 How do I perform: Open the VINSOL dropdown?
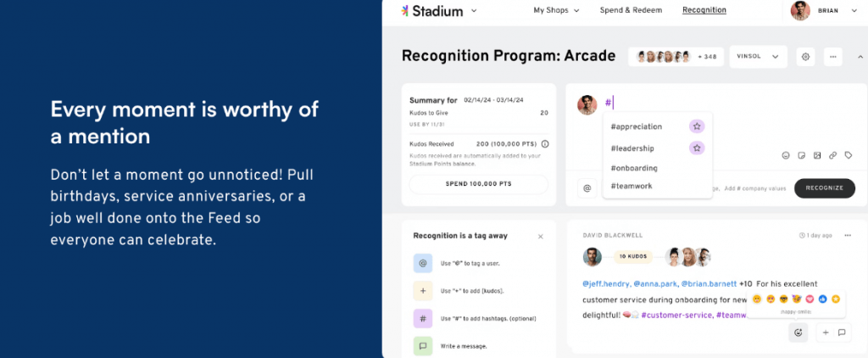[x=758, y=57]
